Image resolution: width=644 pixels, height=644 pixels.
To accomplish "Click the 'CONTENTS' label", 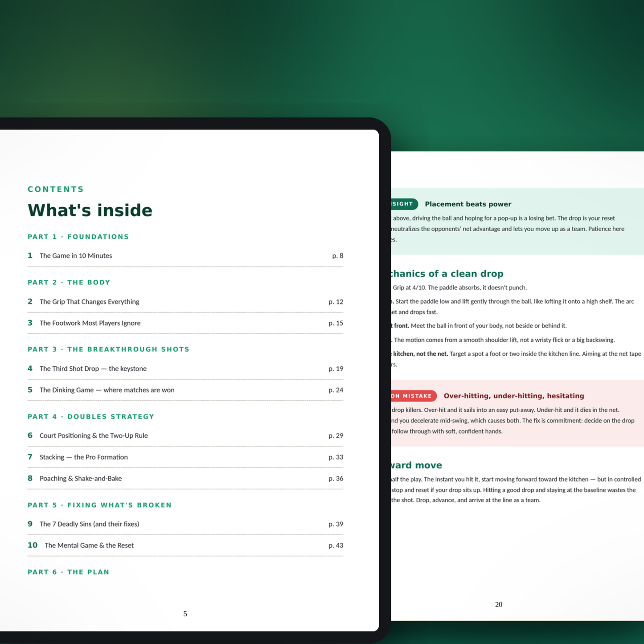I will (x=56, y=189).
